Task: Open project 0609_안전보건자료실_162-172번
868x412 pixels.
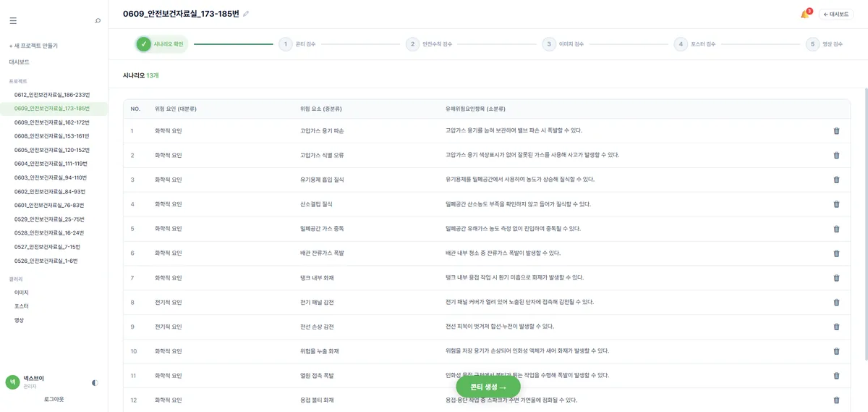Action: [54, 122]
